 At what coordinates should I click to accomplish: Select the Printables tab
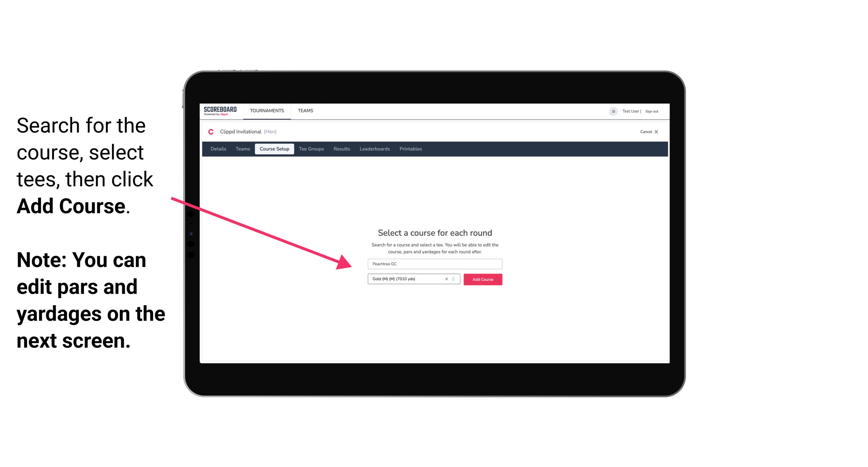(411, 148)
